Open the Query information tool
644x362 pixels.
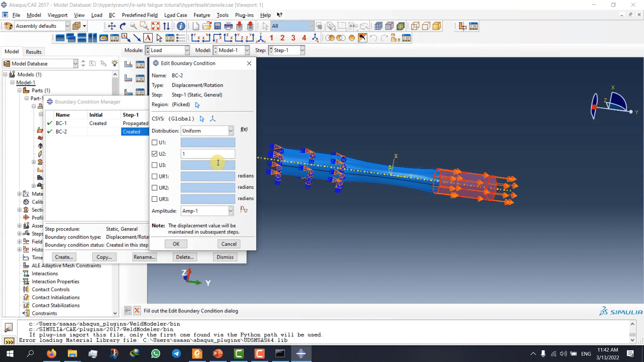[x=181, y=26]
